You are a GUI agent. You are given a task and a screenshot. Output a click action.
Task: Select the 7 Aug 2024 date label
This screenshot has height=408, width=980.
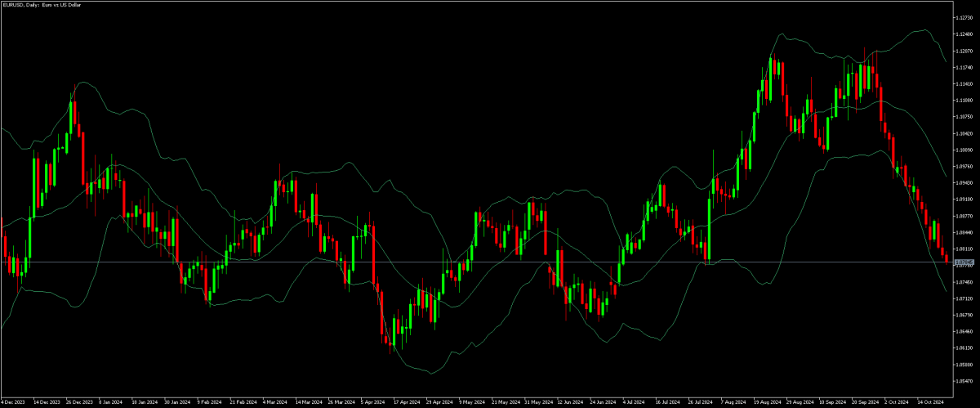click(x=733, y=402)
